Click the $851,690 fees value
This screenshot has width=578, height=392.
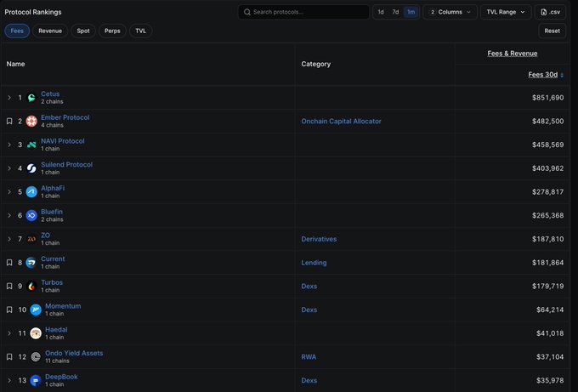coord(547,98)
